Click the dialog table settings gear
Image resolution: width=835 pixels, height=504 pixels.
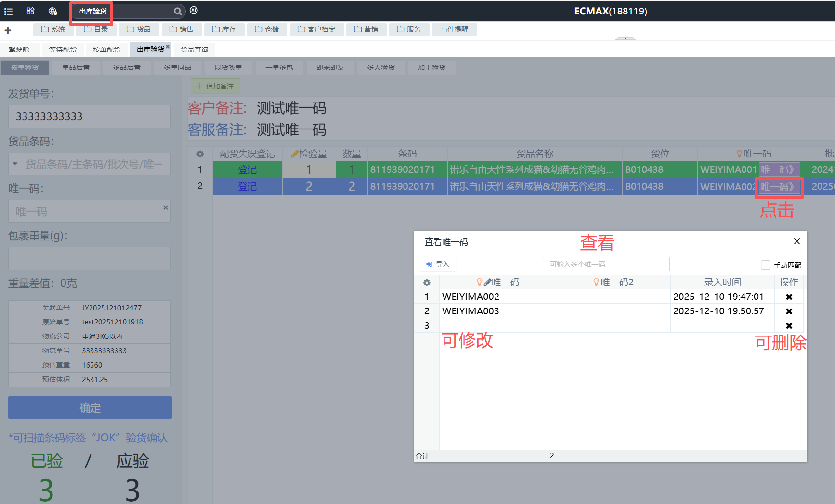coord(427,283)
